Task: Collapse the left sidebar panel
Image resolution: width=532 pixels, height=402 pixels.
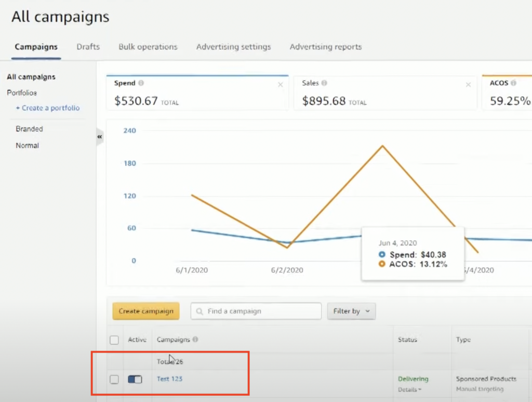Action: click(99, 137)
